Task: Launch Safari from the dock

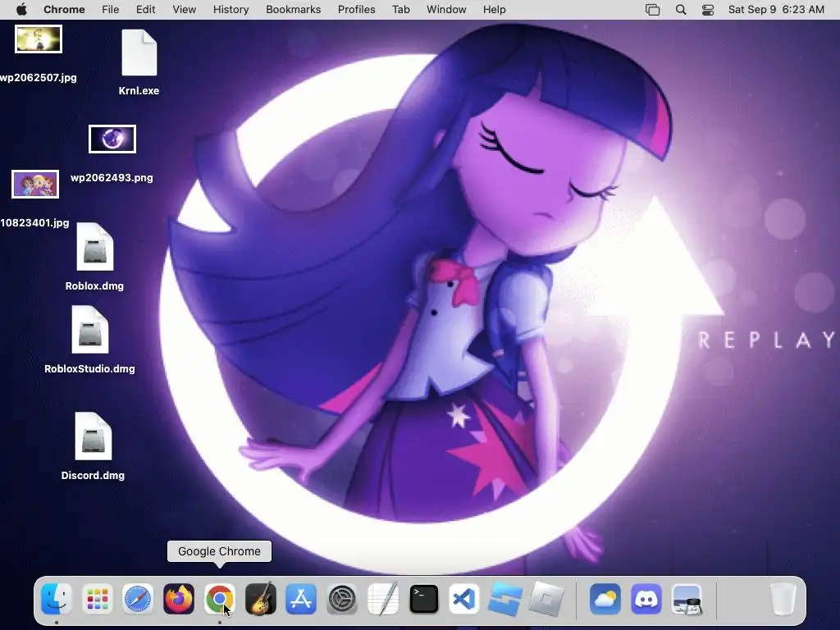Action: pyautogui.click(x=138, y=598)
